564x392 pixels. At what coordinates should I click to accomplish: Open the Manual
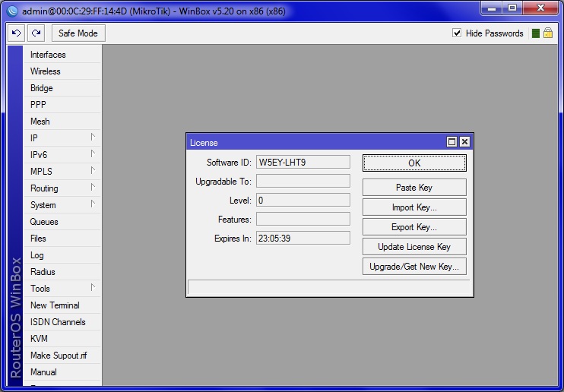(x=62, y=372)
